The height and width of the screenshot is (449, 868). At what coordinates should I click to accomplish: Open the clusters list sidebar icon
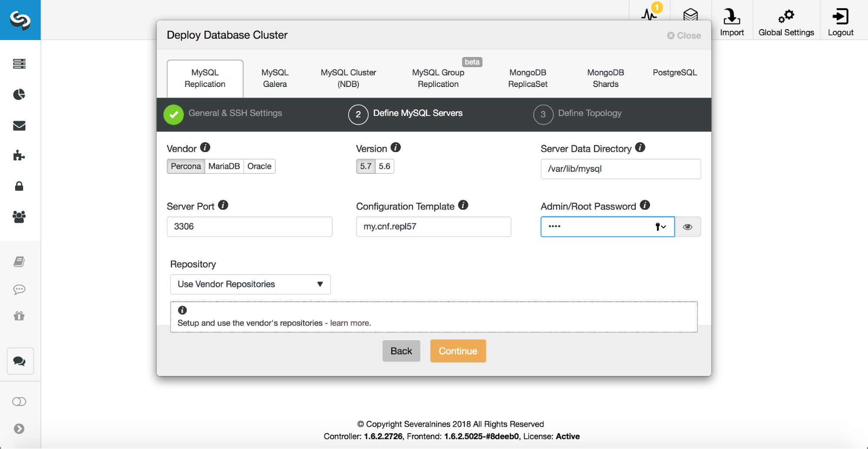point(19,64)
